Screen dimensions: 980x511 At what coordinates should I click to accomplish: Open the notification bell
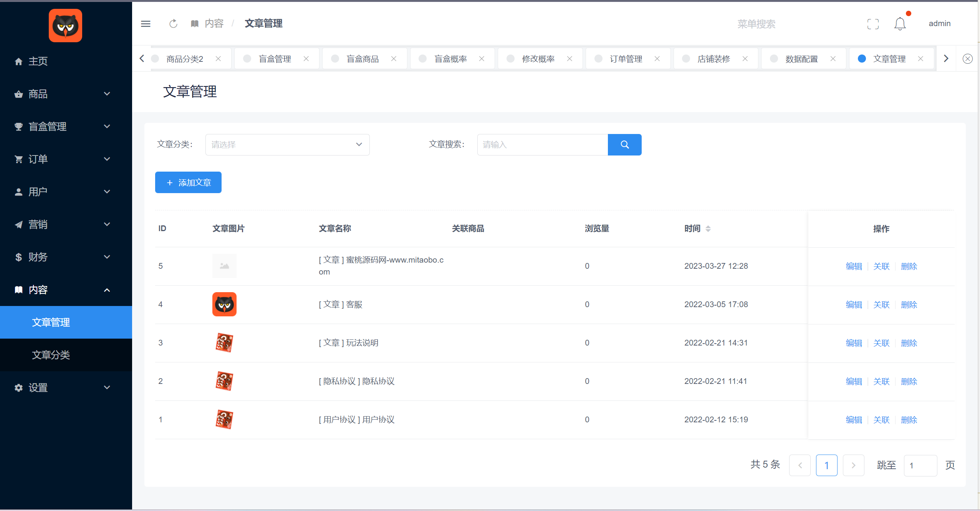pyautogui.click(x=900, y=24)
